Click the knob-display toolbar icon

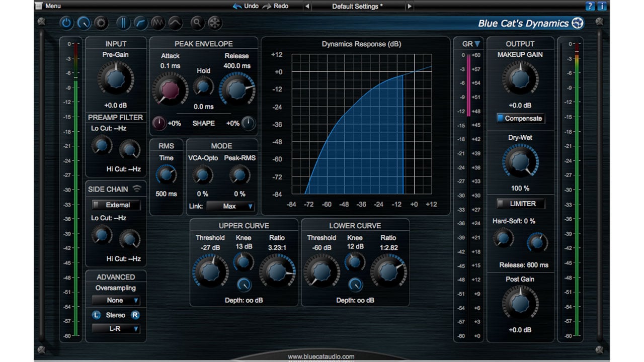pyautogui.click(x=84, y=23)
